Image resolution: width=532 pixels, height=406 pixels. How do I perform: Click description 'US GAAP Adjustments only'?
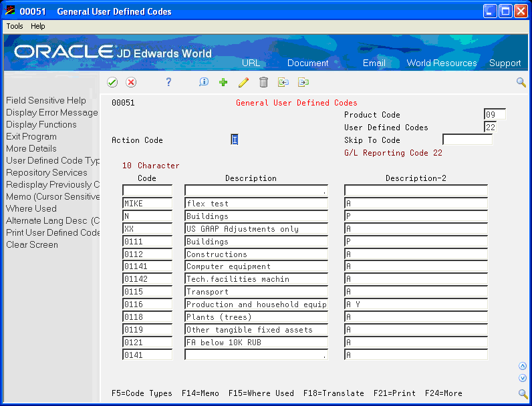click(x=256, y=229)
